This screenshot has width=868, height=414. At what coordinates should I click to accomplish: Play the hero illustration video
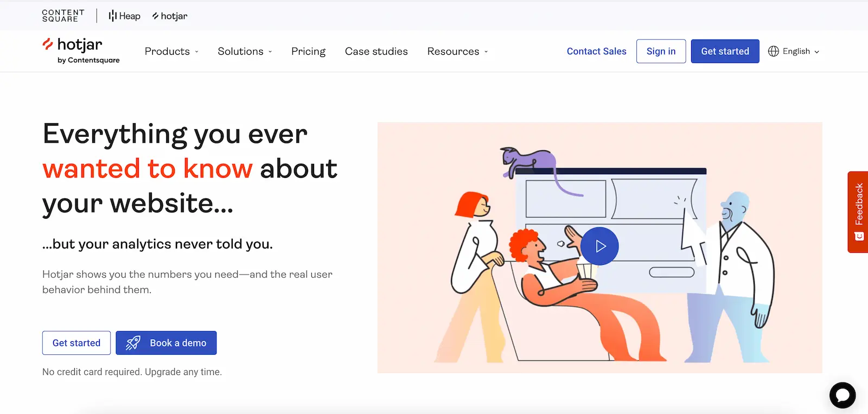click(599, 246)
